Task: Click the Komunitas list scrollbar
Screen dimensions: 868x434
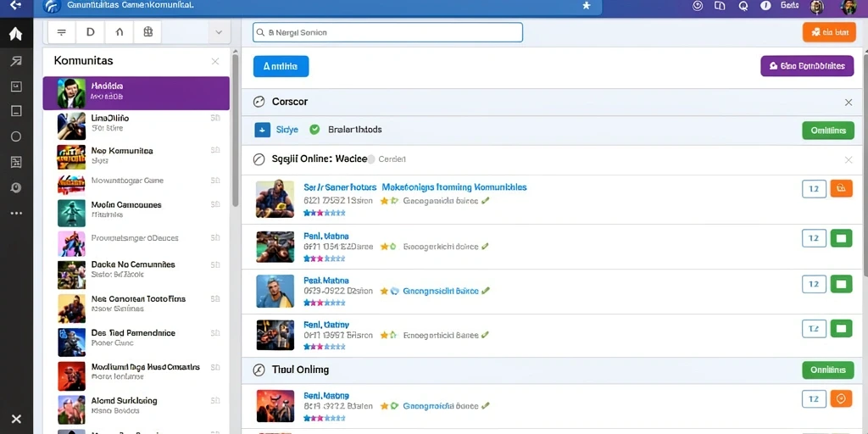Action: 236,131
